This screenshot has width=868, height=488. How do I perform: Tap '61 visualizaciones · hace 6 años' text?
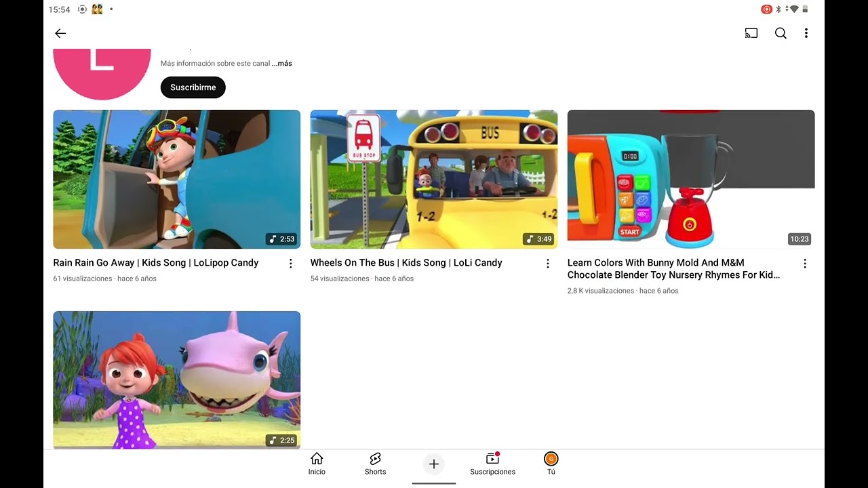click(105, 279)
